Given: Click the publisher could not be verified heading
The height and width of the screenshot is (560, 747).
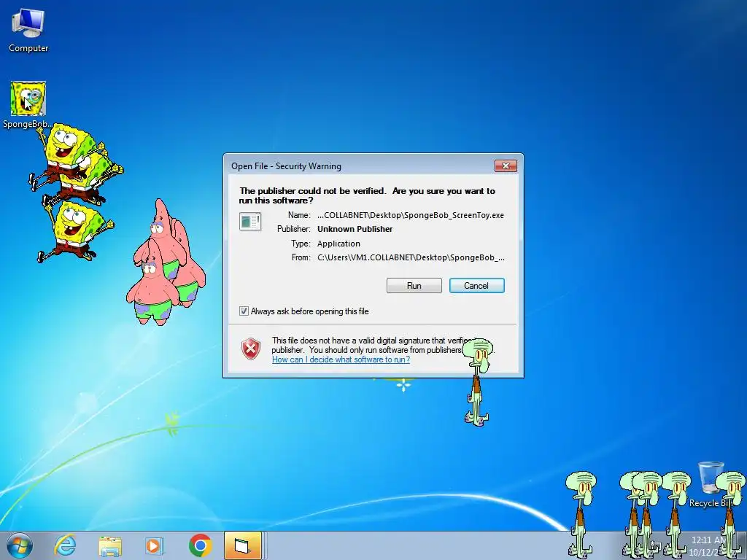Looking at the screenshot, I should [x=367, y=195].
